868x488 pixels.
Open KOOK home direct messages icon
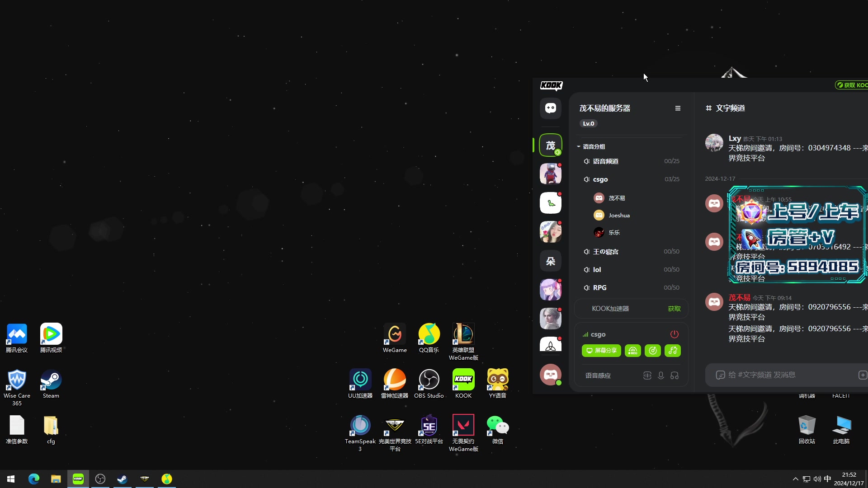click(x=550, y=108)
